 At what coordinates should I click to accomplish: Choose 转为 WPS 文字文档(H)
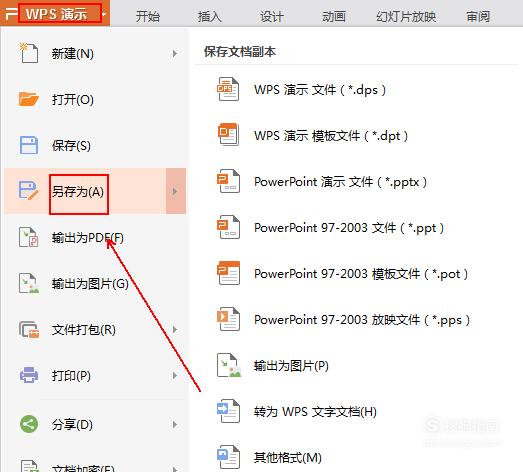coord(315,412)
